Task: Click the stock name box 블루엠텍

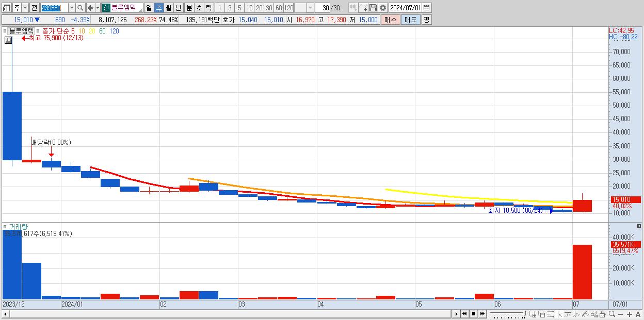Action: 127,8
